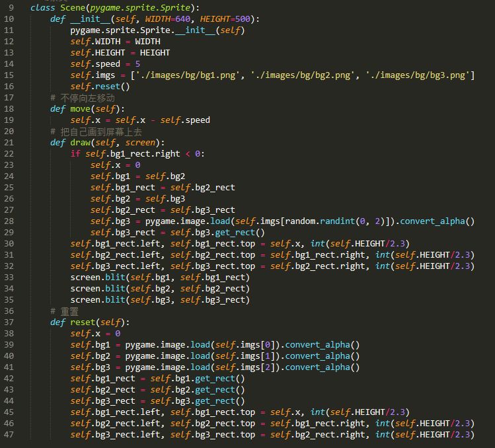The width and height of the screenshot is (495, 448).
Task: Click get_rect() on line 29
Action: coord(240,233)
